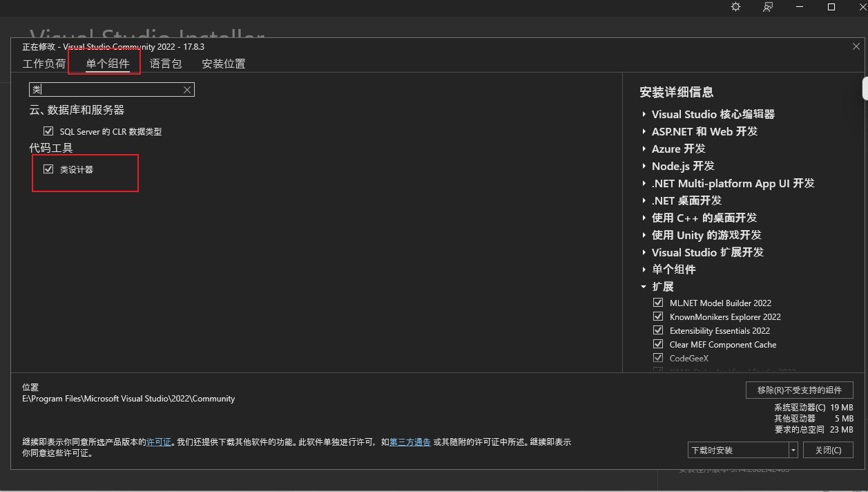
Task: Click the feedback icon in title bar
Action: pos(768,7)
